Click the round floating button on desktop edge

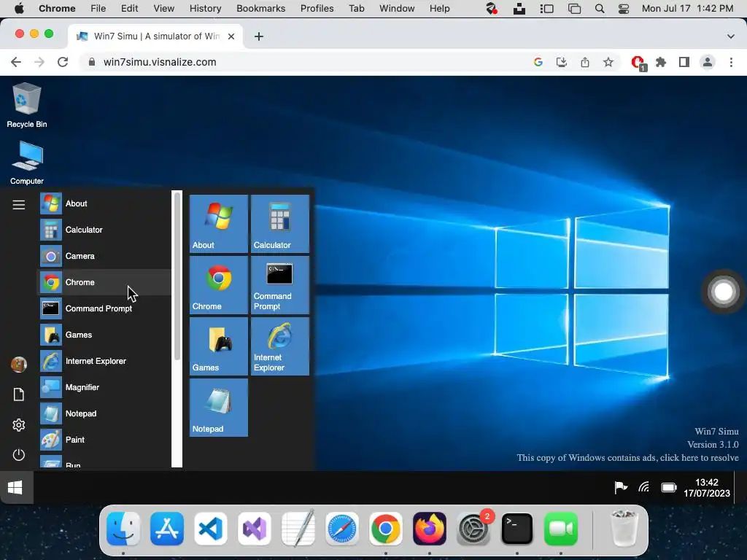point(723,292)
